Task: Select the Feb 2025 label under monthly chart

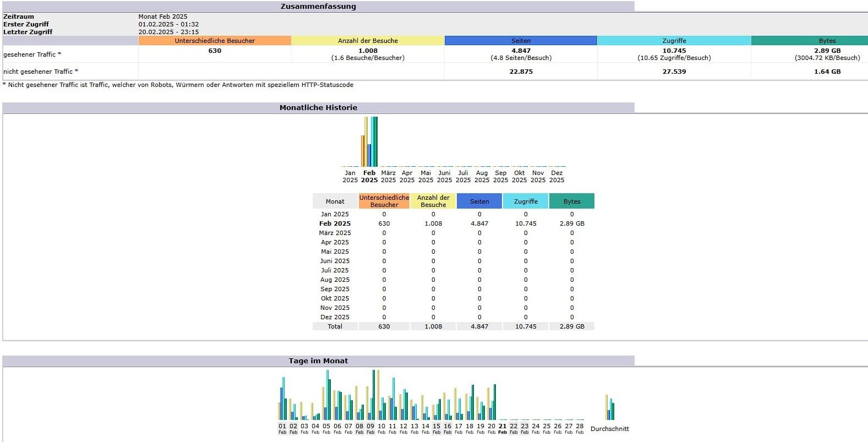Action: (x=369, y=176)
